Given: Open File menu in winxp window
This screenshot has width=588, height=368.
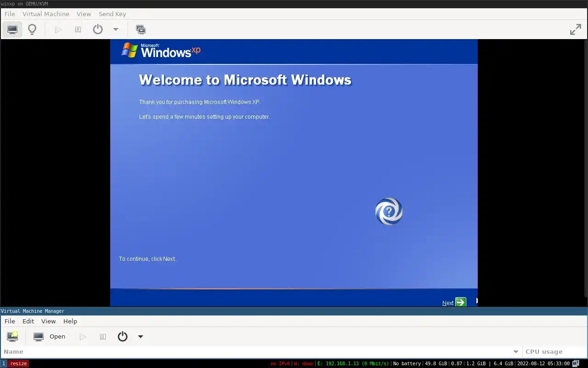Looking at the screenshot, I should tap(10, 14).
